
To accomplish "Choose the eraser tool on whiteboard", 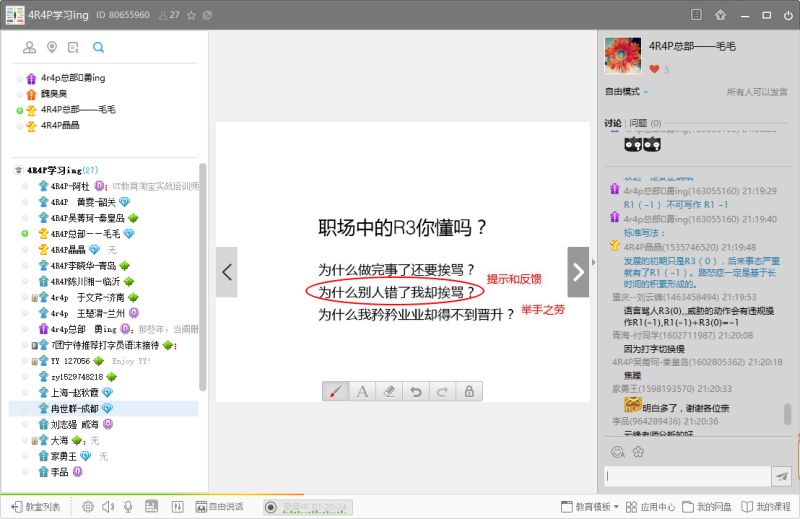I will pos(390,391).
